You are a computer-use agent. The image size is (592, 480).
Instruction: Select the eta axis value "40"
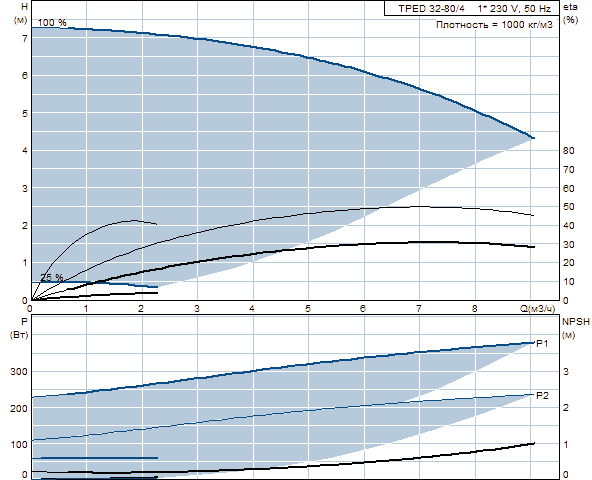tap(568, 225)
